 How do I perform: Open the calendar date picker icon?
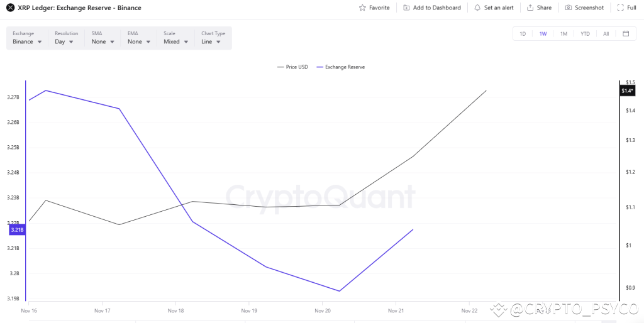click(x=626, y=34)
